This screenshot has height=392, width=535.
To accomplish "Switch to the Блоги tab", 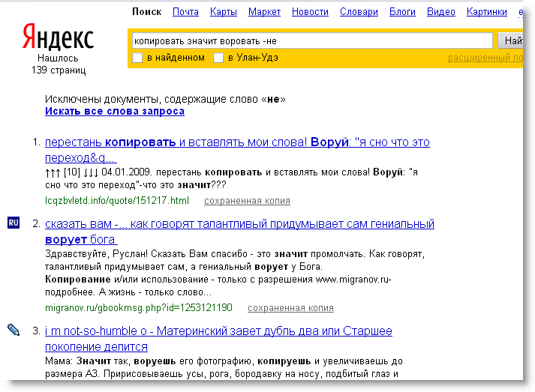I will (x=402, y=12).
